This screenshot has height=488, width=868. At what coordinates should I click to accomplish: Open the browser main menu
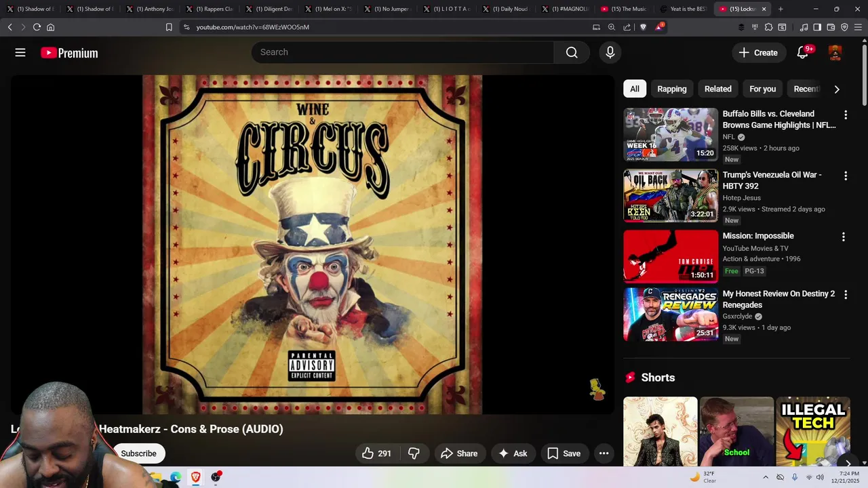pyautogui.click(x=858, y=27)
